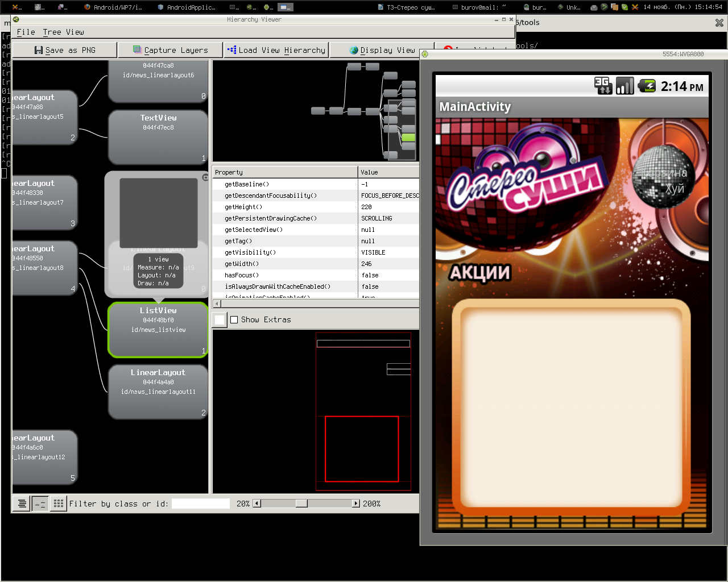Select the ListView id/news_listview node
The width and height of the screenshot is (728, 582).
point(158,330)
